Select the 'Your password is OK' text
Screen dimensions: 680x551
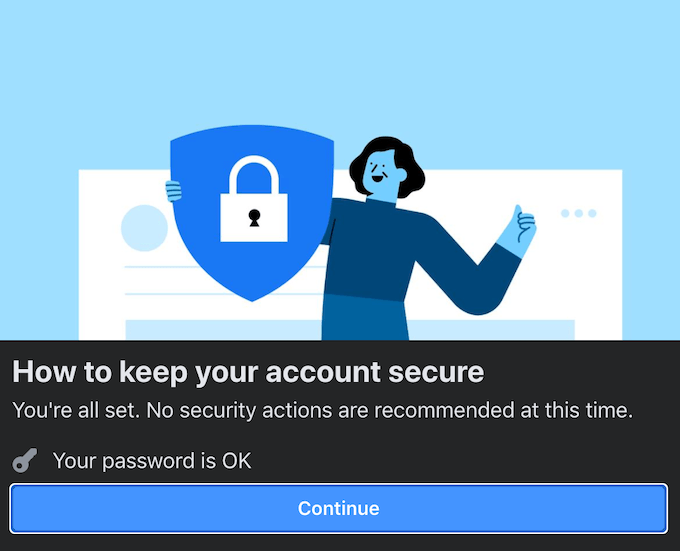tap(152, 461)
